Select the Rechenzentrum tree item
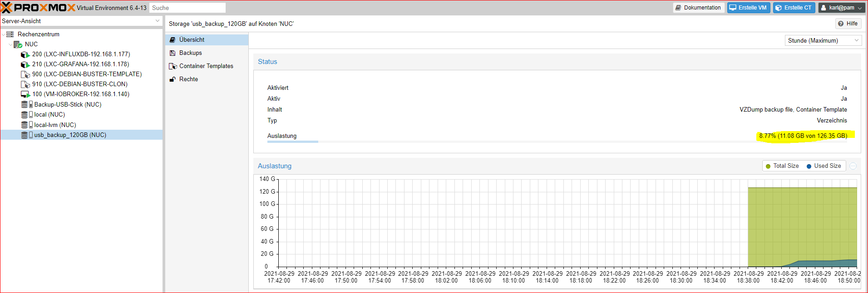Image resolution: width=868 pixels, height=293 pixels. 38,34
